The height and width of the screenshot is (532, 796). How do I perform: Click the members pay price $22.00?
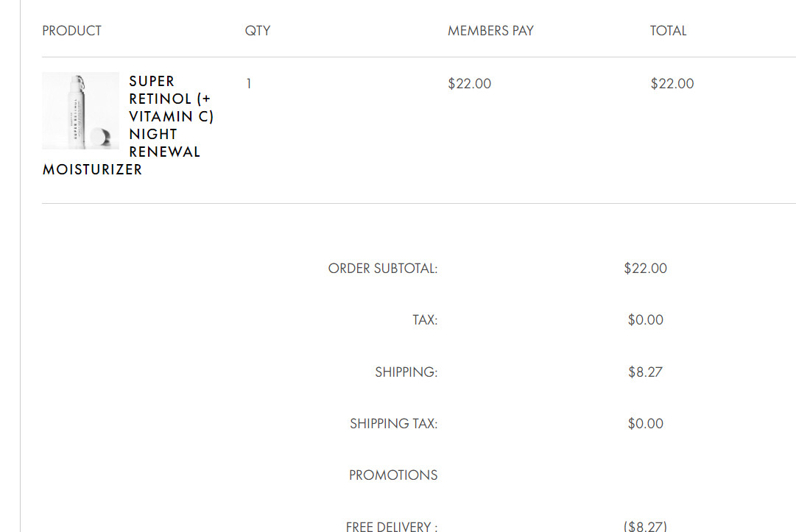point(470,84)
